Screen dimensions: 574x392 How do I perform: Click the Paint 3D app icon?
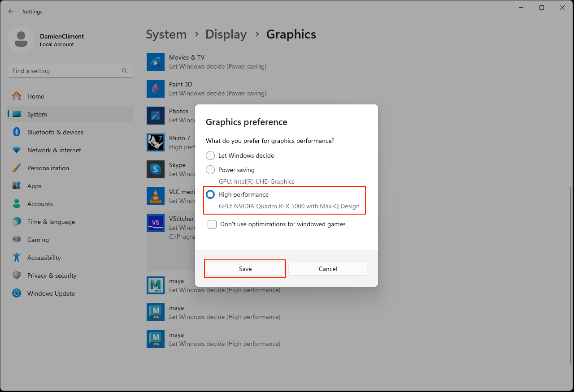[156, 89]
